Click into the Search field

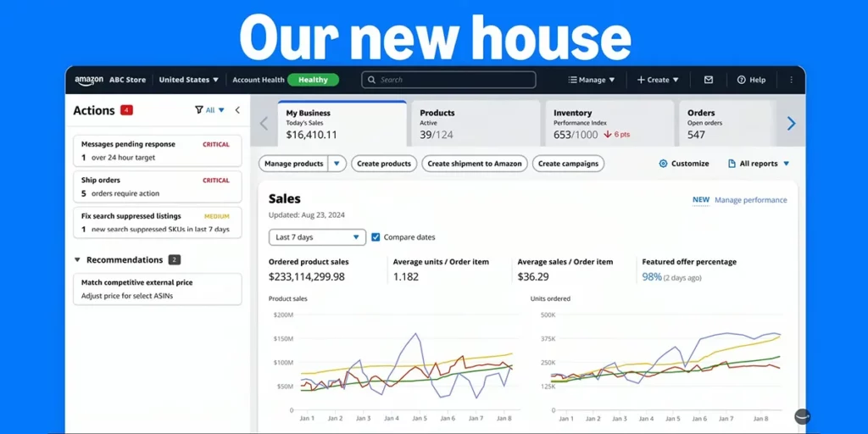(449, 80)
